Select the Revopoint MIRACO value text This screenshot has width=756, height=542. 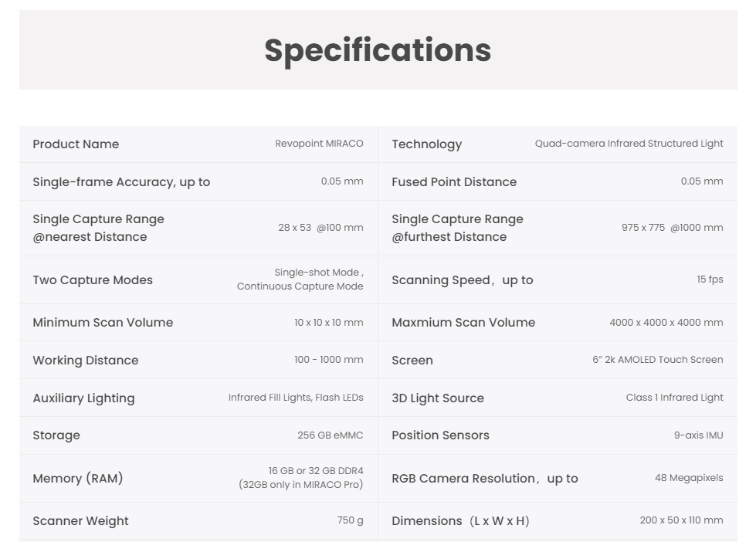point(319,144)
